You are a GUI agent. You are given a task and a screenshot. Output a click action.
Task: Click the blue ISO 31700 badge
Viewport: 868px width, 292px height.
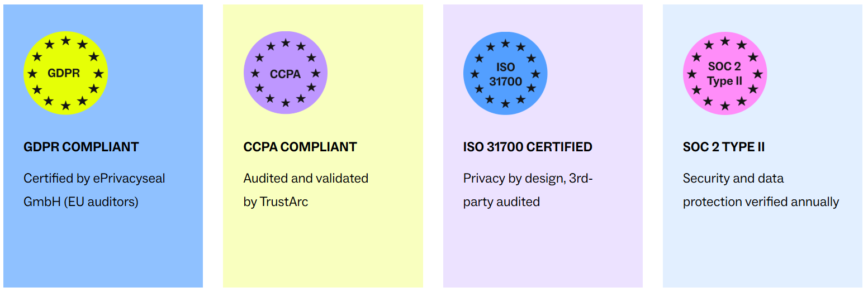[505, 73]
